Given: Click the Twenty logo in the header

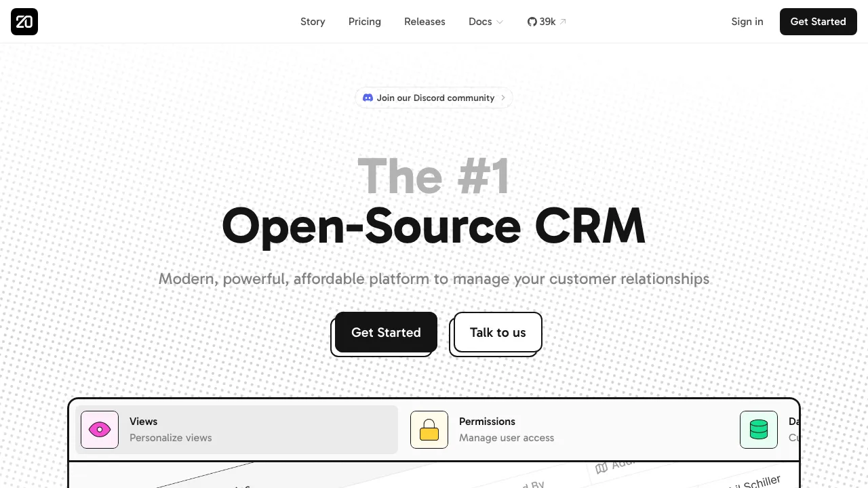Looking at the screenshot, I should pyautogui.click(x=24, y=22).
